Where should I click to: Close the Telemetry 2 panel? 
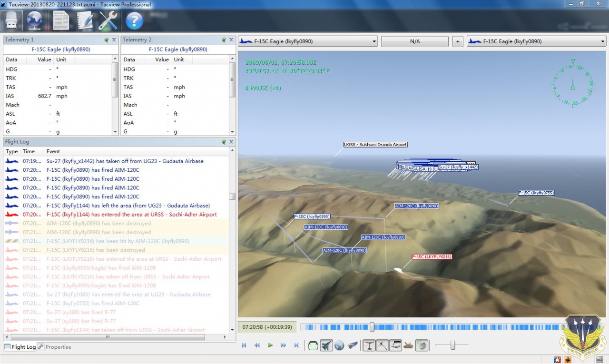click(x=232, y=40)
